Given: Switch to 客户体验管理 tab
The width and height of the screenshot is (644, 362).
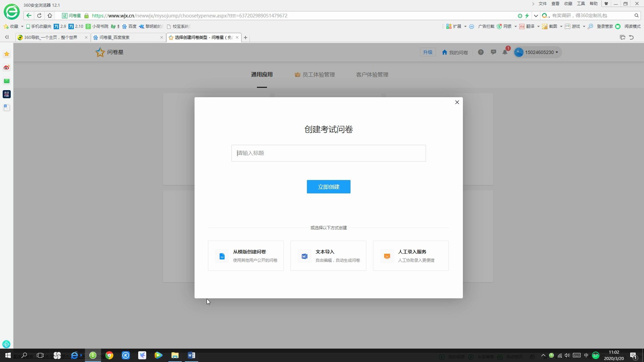Looking at the screenshot, I should tap(372, 75).
